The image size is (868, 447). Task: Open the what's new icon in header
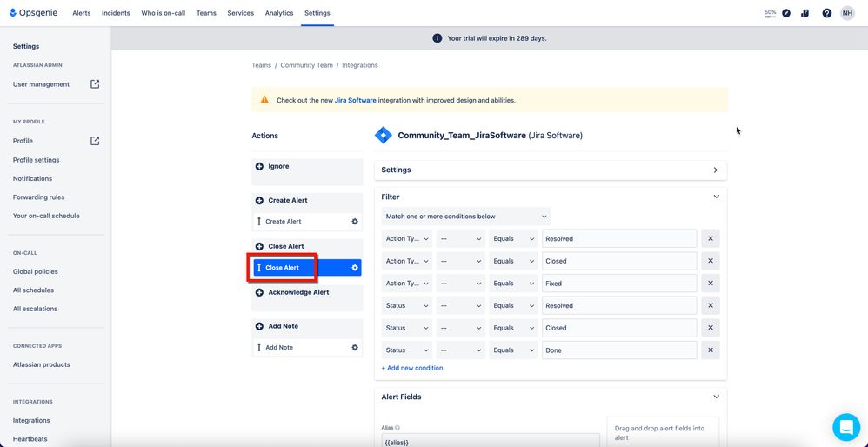pos(805,13)
